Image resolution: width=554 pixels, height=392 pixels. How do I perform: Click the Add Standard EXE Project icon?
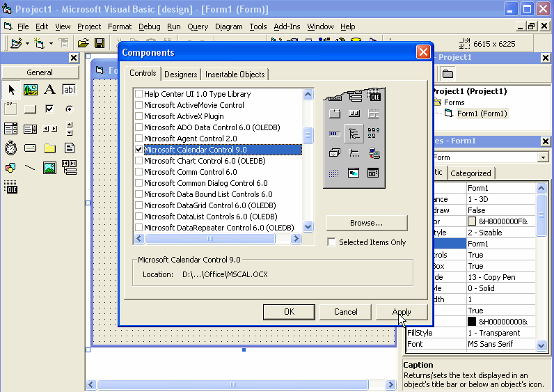16,43
